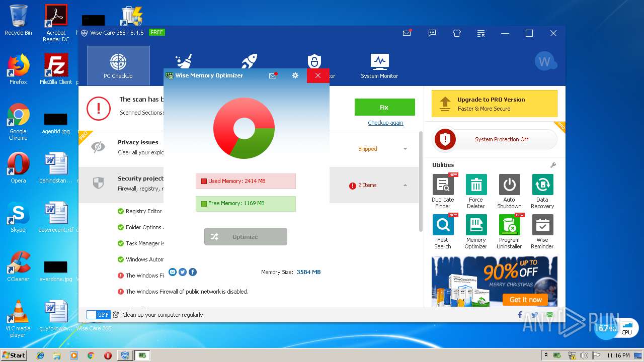Open the Recycle Bin desktop icon
This screenshot has height=362, width=644.
18,20
